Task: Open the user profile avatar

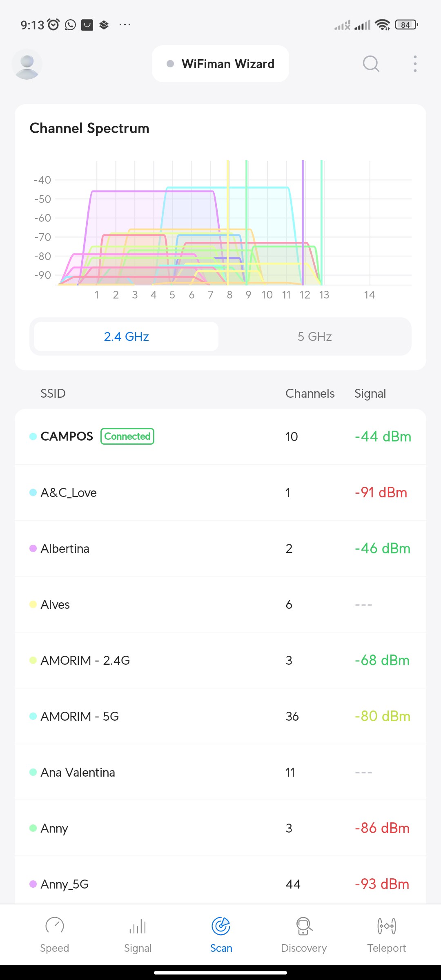Action: [27, 64]
